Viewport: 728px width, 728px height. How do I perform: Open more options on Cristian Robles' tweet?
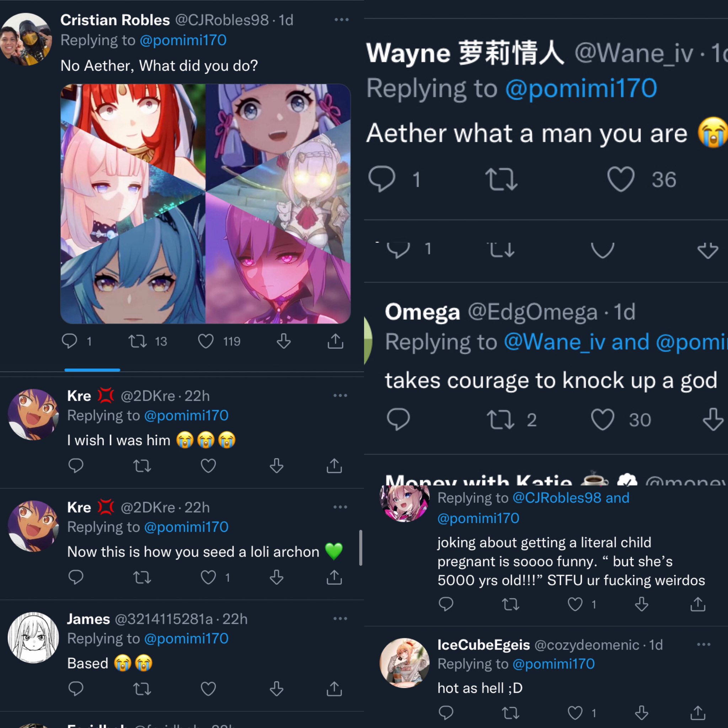click(341, 20)
